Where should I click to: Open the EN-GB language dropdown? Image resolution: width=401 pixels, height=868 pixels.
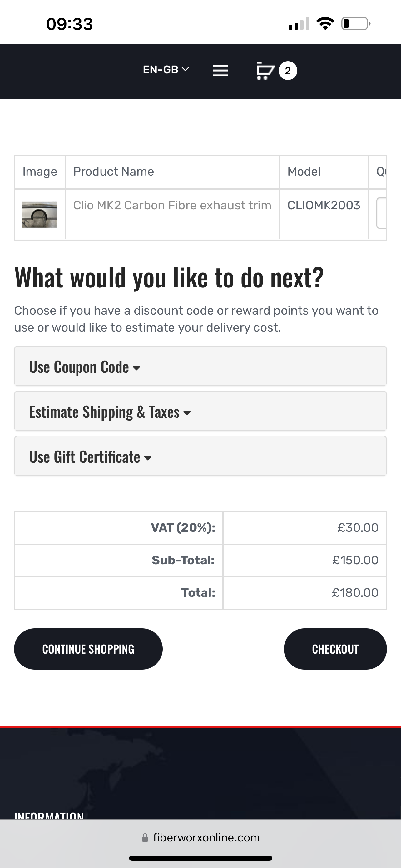click(166, 70)
